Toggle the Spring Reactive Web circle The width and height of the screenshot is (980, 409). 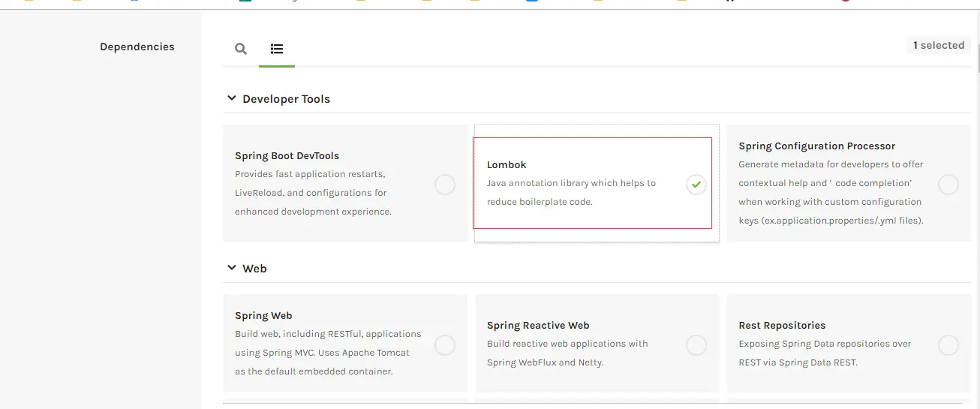point(696,345)
